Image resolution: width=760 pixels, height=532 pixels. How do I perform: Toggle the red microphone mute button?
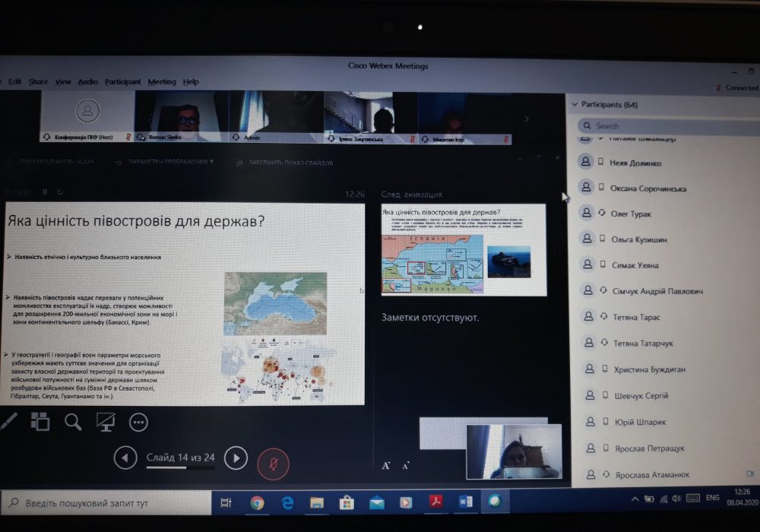[273, 463]
